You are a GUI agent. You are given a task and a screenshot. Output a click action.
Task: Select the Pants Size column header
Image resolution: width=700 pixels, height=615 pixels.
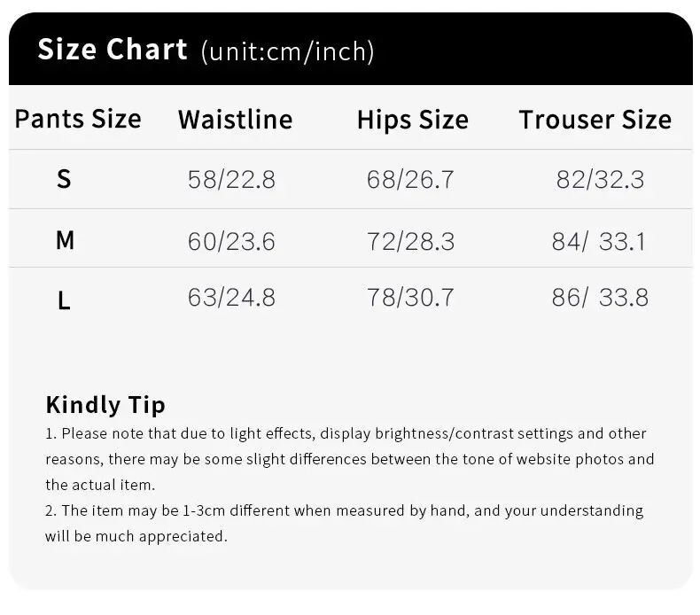click(x=78, y=119)
